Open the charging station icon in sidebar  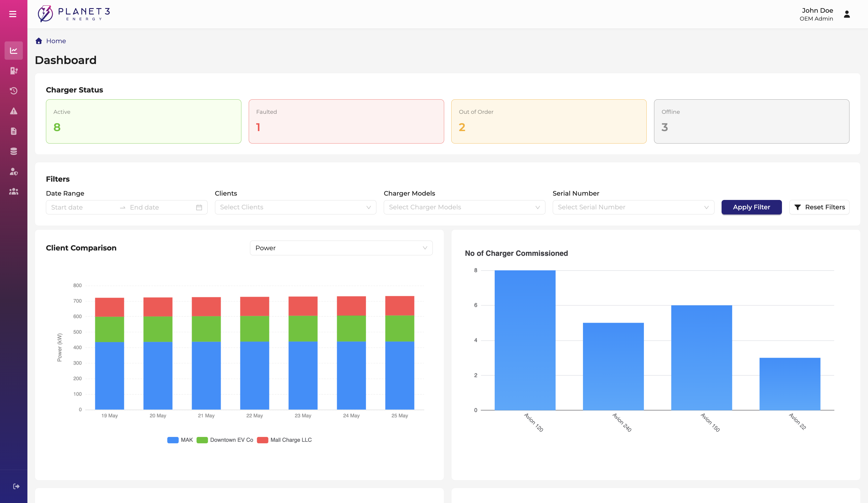pos(14,71)
